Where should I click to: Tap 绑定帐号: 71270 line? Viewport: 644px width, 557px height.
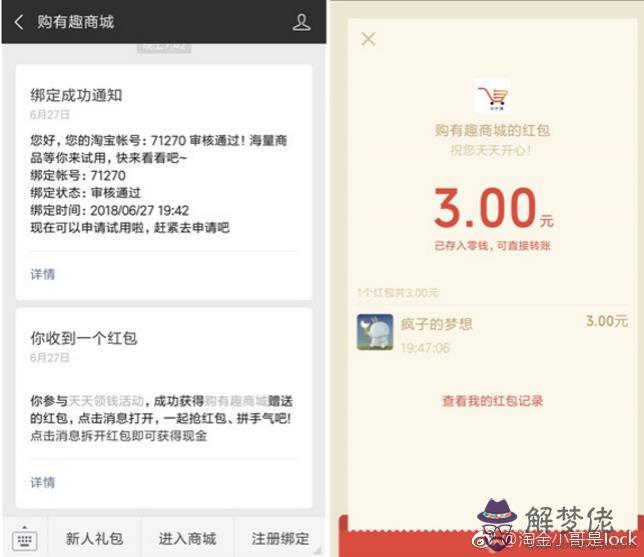pyautogui.click(x=78, y=175)
